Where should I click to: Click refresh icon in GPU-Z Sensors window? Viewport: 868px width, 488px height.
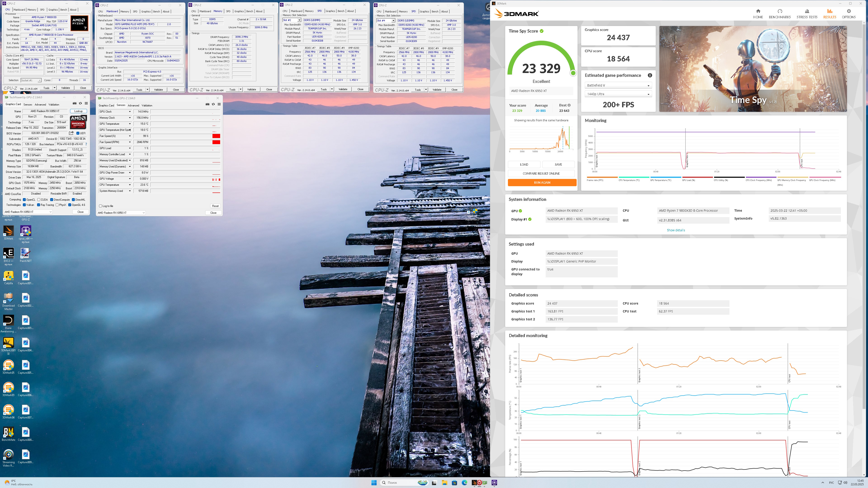pos(213,104)
